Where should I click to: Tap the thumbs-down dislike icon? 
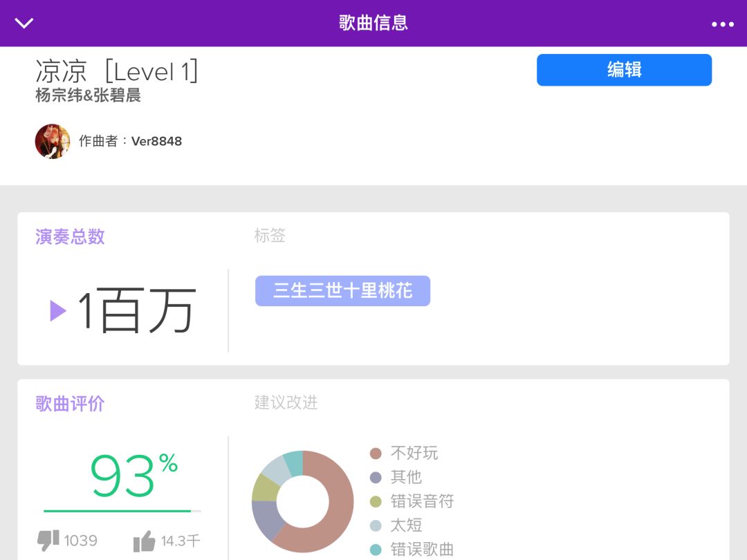(x=48, y=541)
